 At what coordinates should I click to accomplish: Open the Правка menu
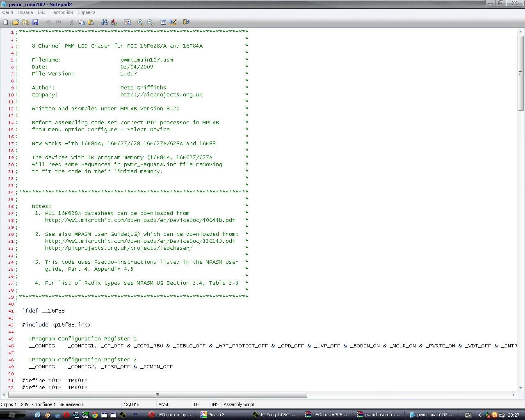point(25,12)
